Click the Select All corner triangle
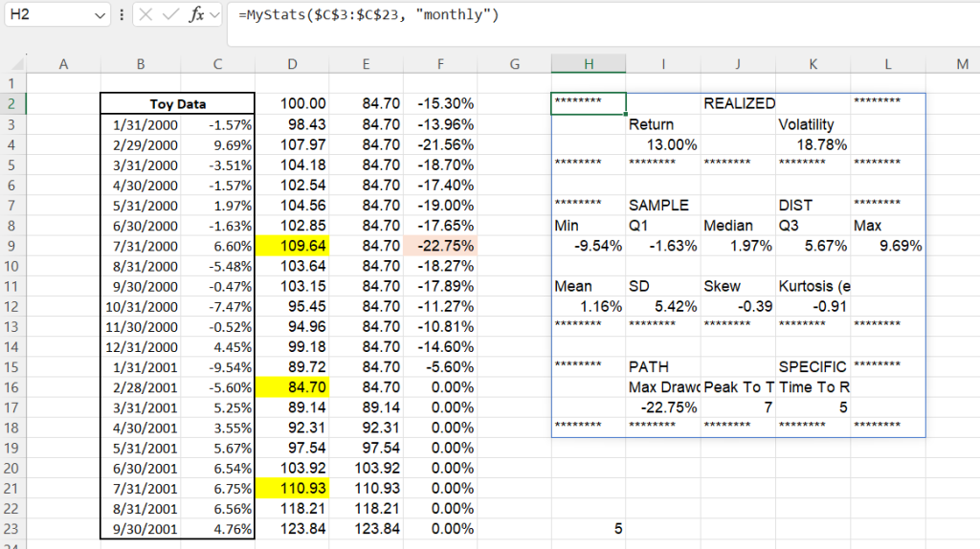 (12, 64)
